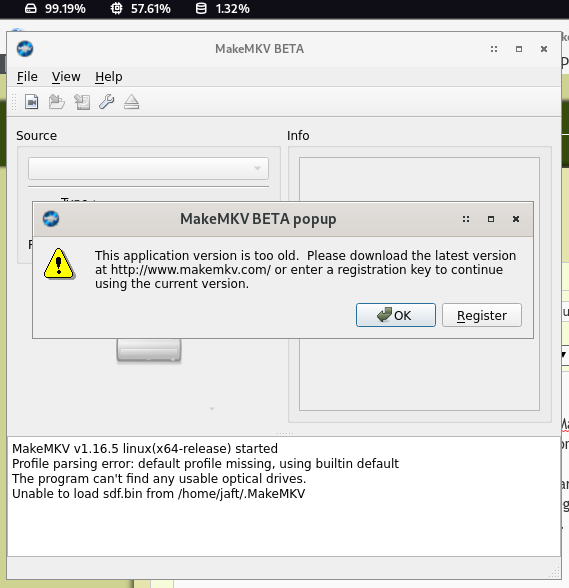Click the toolbar drag handle grip

14,102
